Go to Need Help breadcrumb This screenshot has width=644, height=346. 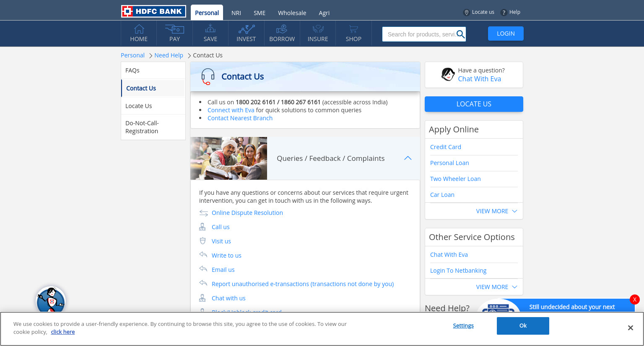pyautogui.click(x=169, y=55)
